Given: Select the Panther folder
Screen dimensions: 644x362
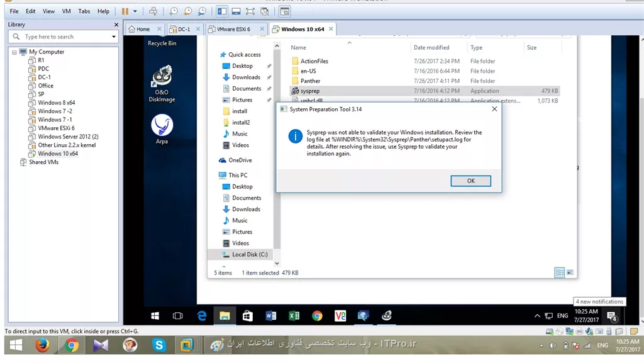Looking at the screenshot, I should point(310,81).
